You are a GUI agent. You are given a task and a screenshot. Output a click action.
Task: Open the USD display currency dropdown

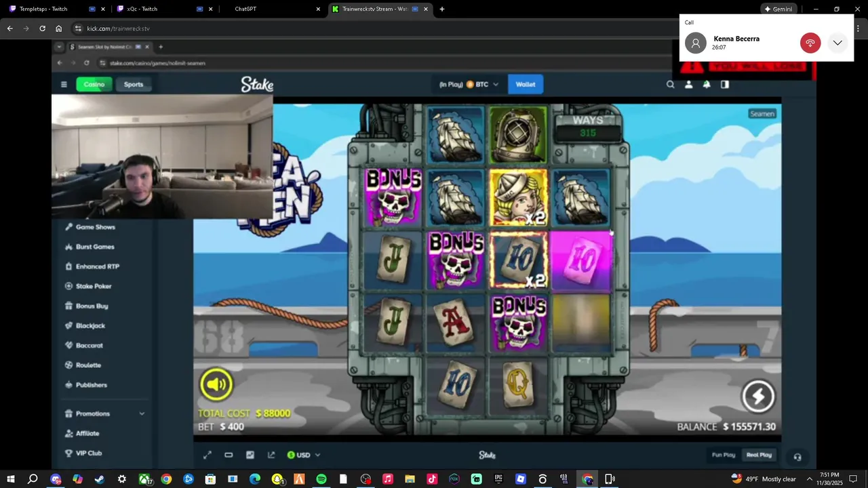tap(303, 455)
